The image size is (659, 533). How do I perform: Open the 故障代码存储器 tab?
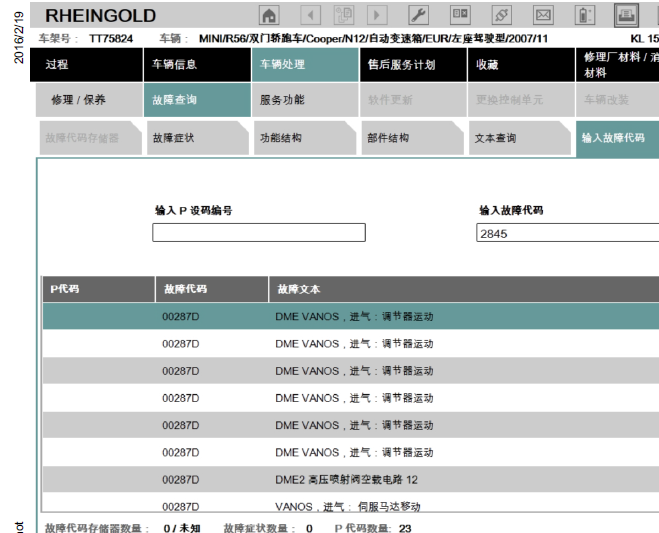[90, 138]
